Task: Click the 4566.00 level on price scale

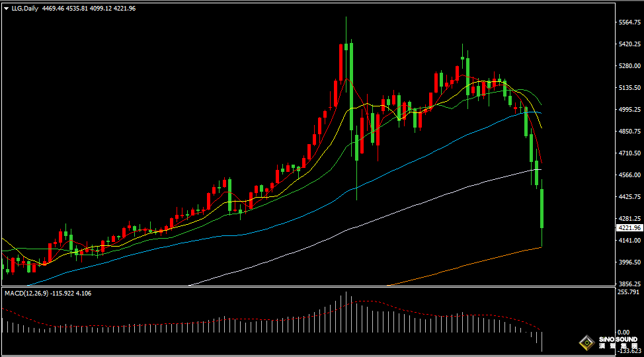Action: [x=629, y=175]
